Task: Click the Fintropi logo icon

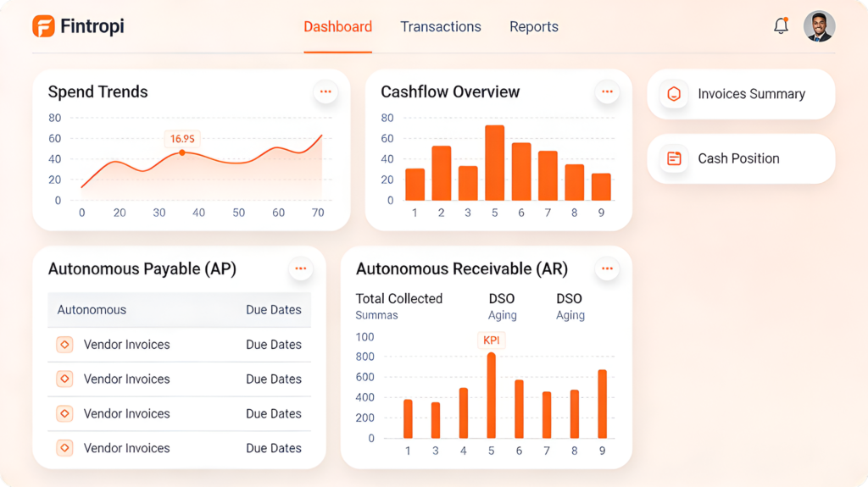Action: click(x=43, y=26)
